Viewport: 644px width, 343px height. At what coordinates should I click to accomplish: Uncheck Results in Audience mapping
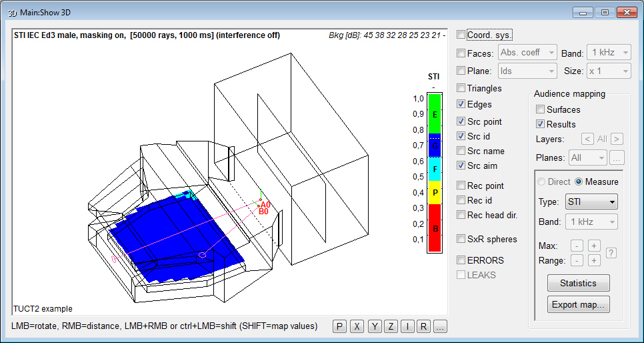point(540,124)
